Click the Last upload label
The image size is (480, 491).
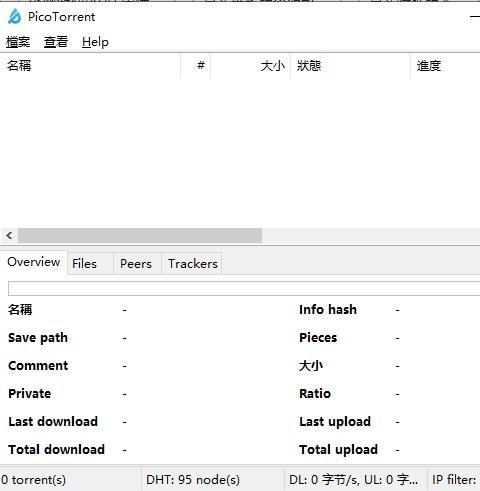tap(335, 422)
